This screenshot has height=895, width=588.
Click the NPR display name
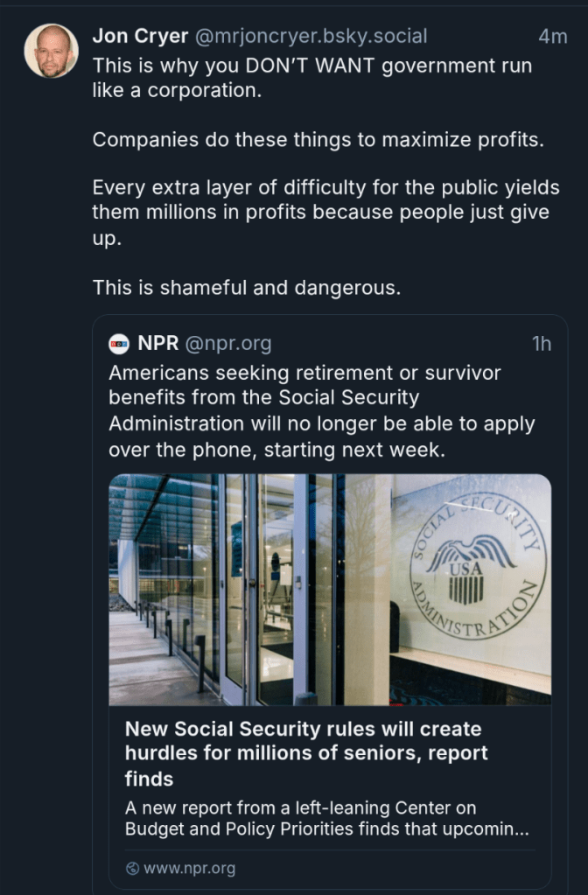point(158,344)
